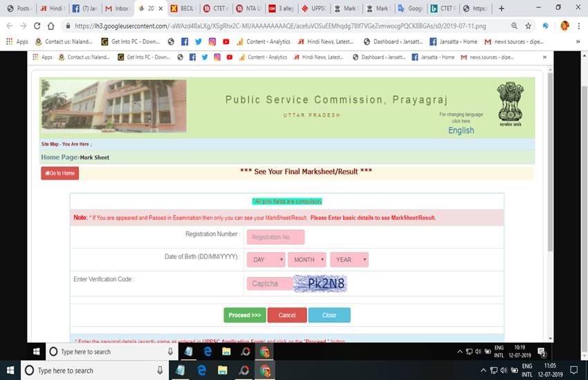Click the browser home icon
The width and height of the screenshot is (588, 380).
pos(51,26)
